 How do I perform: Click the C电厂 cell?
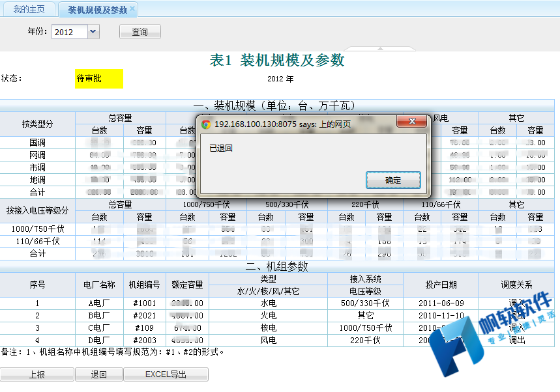[x=99, y=328]
